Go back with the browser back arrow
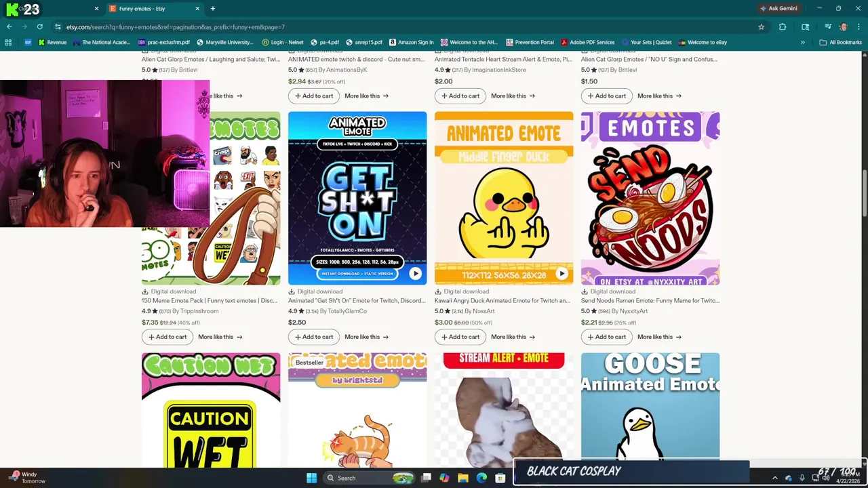 (9, 27)
